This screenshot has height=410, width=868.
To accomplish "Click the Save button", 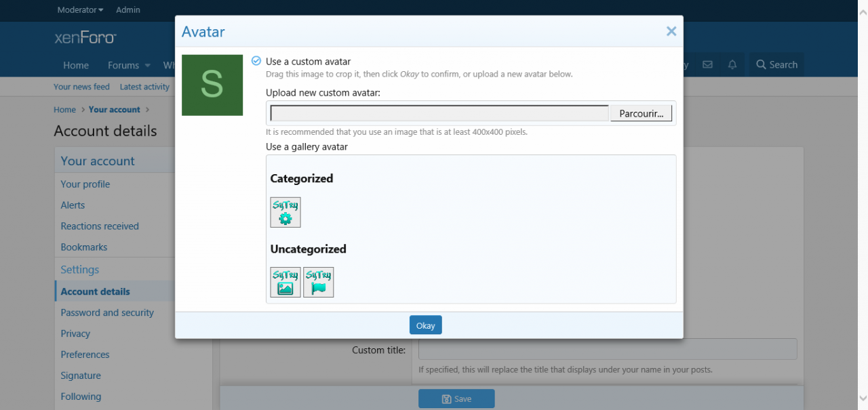I will 456,398.
